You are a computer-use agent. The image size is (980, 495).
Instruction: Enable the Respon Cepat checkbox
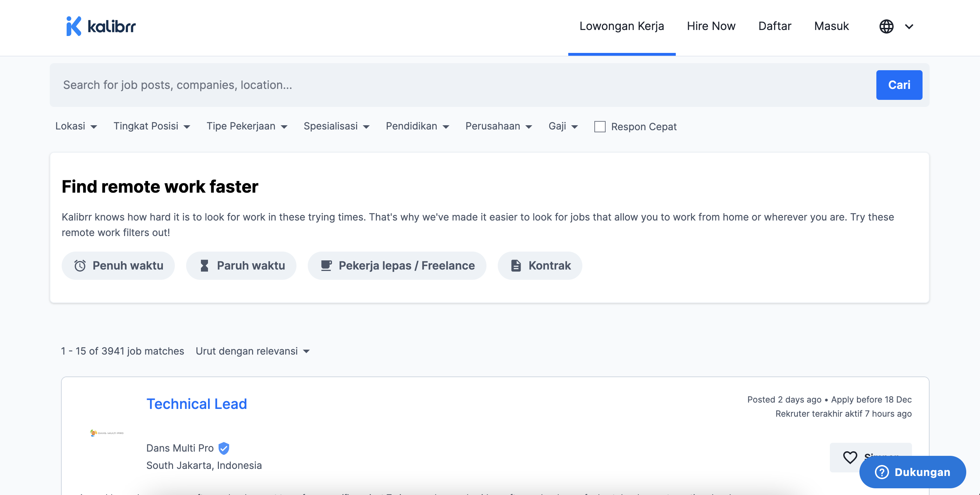tap(600, 126)
